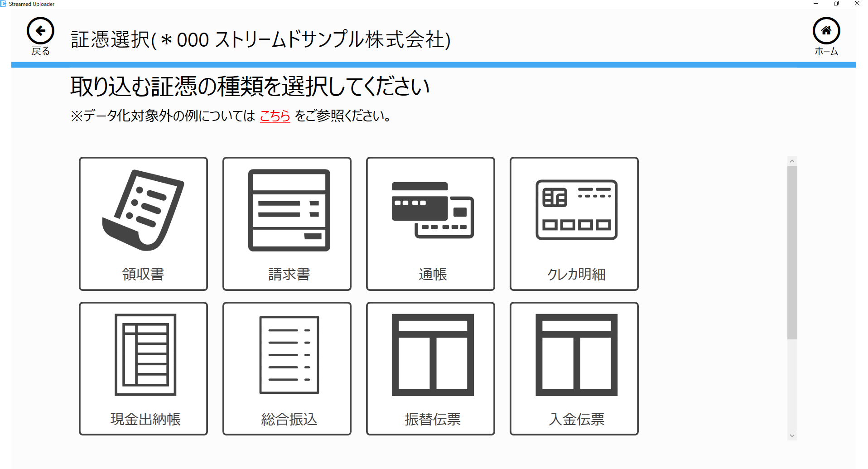868x469 pixels.
Task: Click the 領収書 label text
Action: [143, 274]
